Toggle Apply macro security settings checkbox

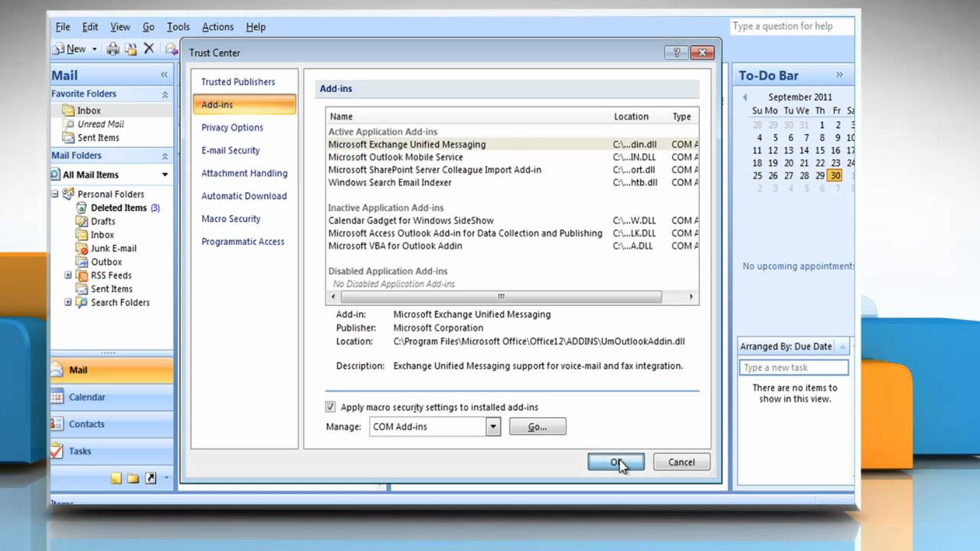(331, 407)
